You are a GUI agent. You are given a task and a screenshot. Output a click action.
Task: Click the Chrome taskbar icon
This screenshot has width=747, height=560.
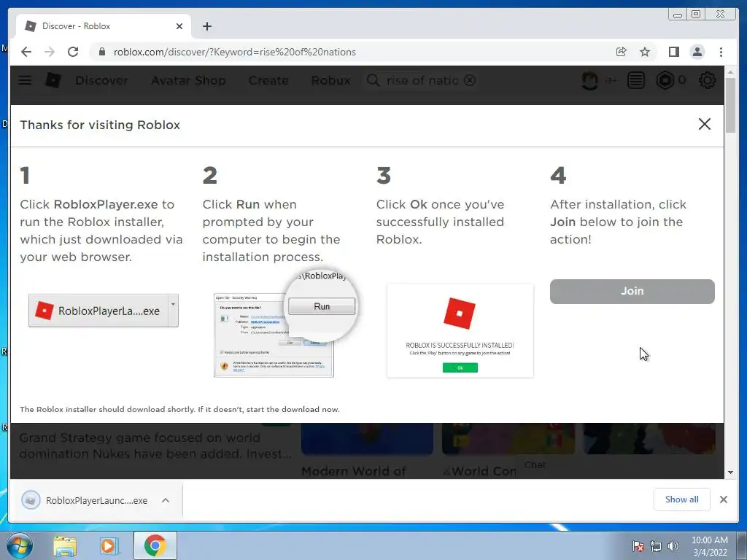coord(155,545)
